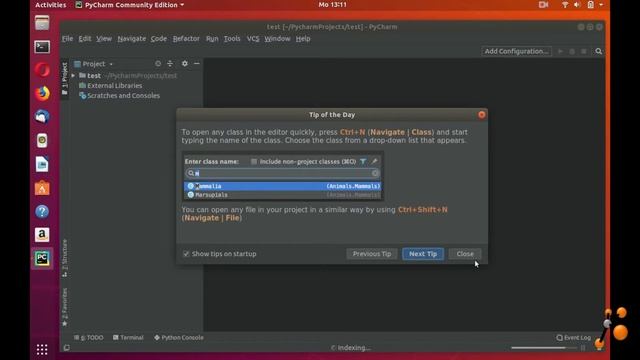Click Add Configuration button
The height and width of the screenshot is (360, 640).
516,51
